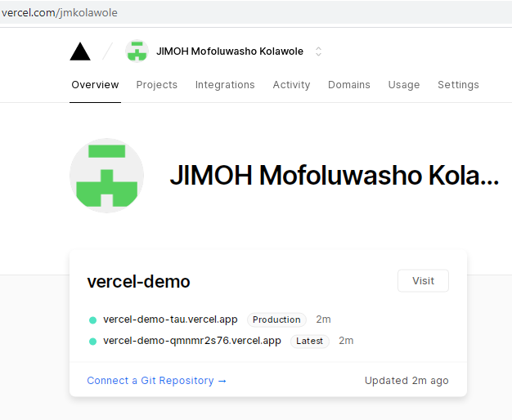The width and height of the screenshot is (512, 420).
Task: Click the JIMOH Mofoluwasho Kolawole header name
Action: point(230,51)
